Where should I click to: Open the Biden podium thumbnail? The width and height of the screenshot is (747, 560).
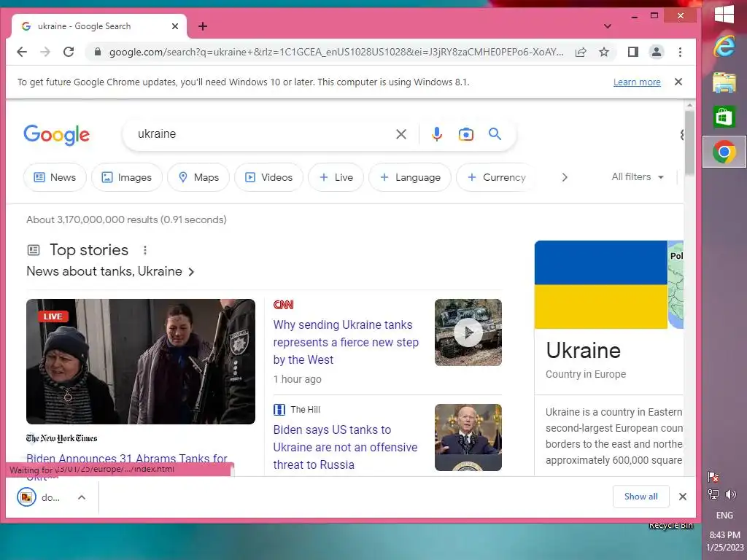468,437
